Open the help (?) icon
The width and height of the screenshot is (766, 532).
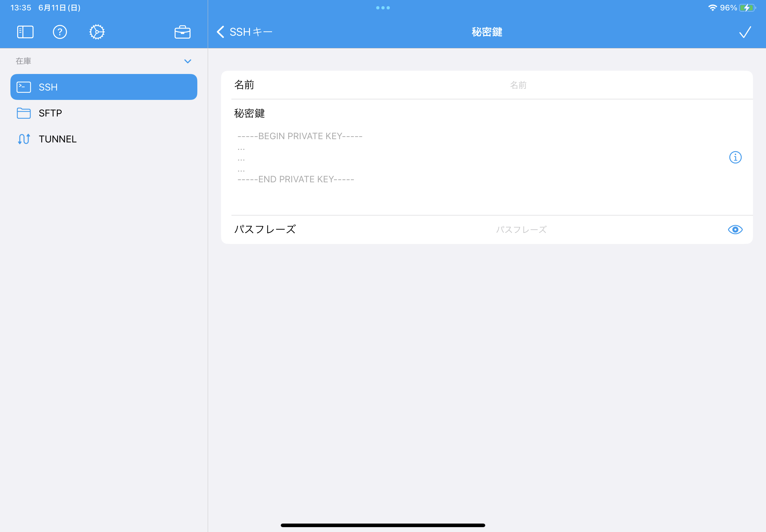point(60,32)
